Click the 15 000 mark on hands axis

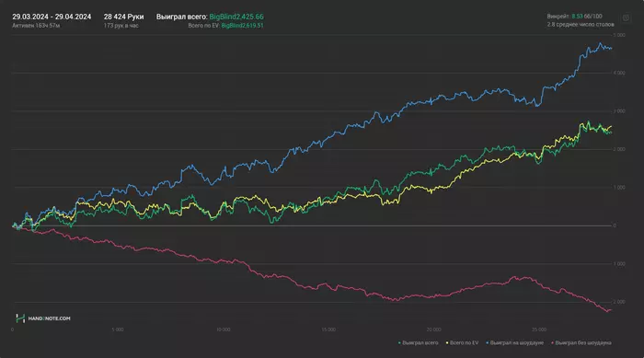click(x=328, y=329)
